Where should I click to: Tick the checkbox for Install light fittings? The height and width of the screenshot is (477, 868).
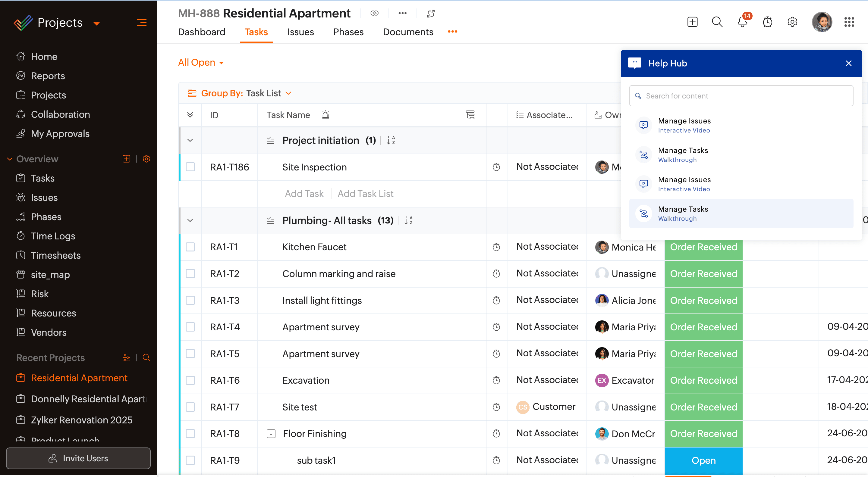pyautogui.click(x=190, y=300)
